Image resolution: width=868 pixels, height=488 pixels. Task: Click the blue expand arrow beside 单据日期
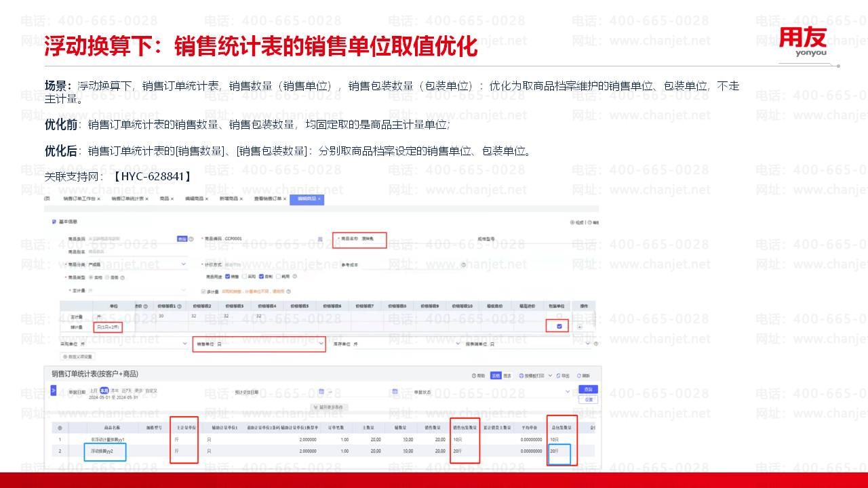click(x=54, y=390)
